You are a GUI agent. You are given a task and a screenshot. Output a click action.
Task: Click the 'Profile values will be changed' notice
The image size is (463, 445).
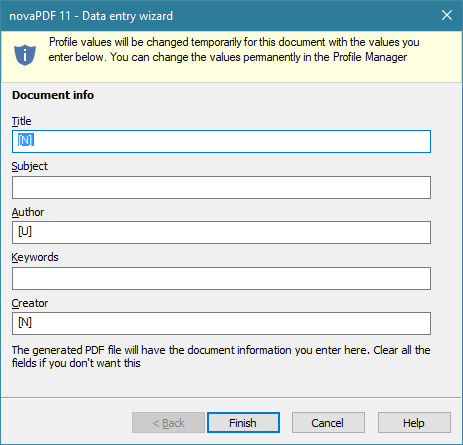(x=234, y=50)
